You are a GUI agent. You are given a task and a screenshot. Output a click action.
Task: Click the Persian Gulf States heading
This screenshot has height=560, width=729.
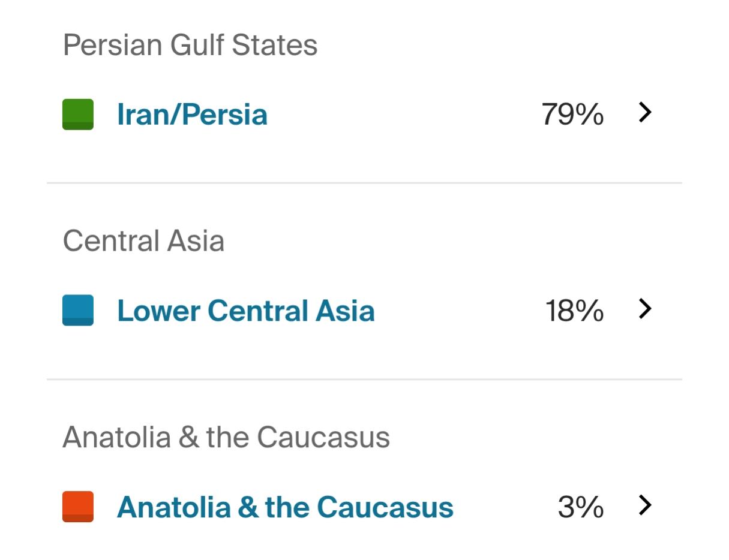coord(190,45)
